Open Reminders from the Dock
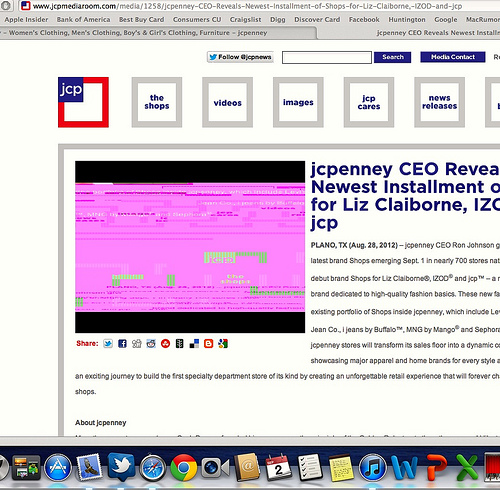The image size is (500, 490). (x=310, y=467)
